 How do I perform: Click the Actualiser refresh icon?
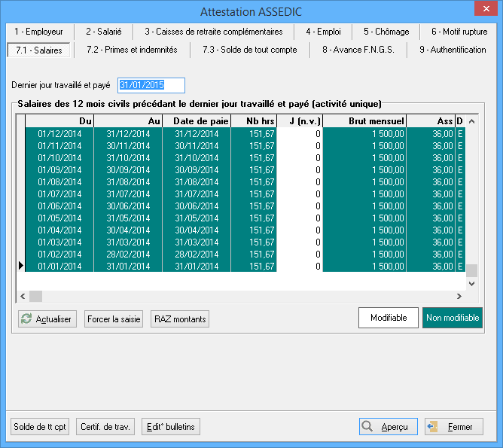coord(26,319)
